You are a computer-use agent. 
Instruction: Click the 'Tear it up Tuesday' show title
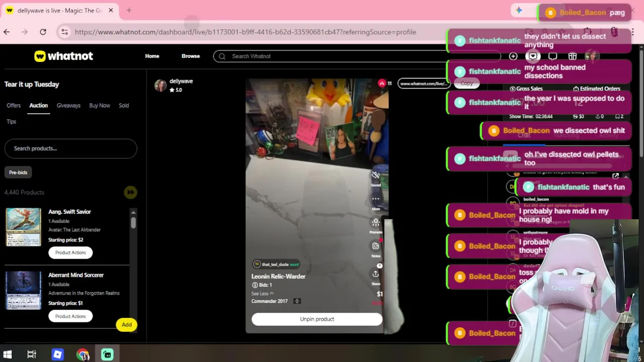(32, 84)
